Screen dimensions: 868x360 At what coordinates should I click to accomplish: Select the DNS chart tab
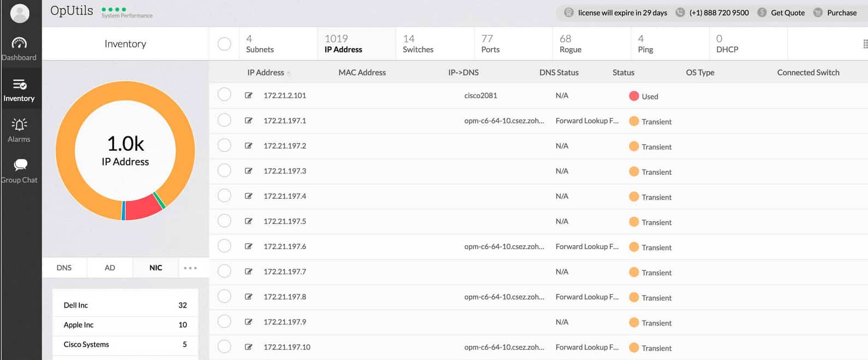pyautogui.click(x=64, y=268)
